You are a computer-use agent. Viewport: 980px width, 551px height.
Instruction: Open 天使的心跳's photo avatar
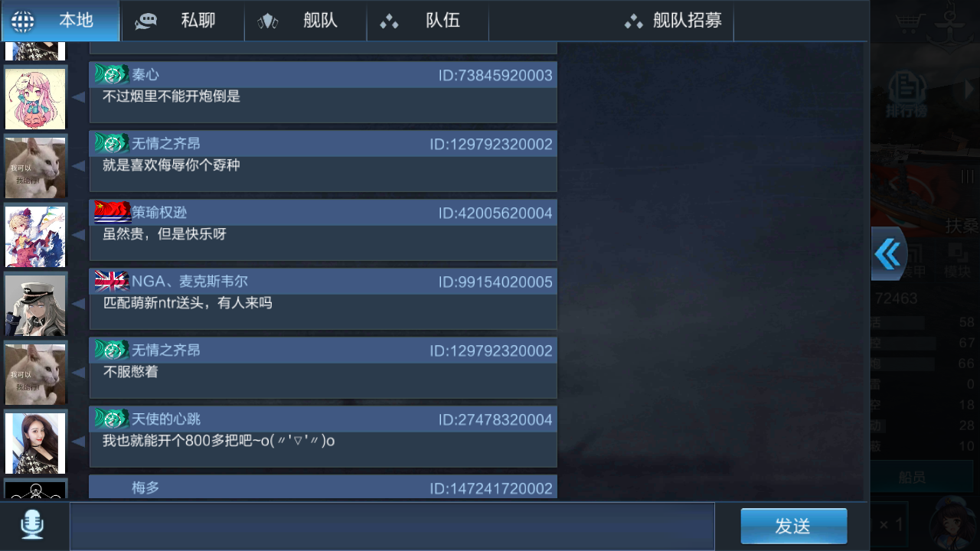[x=35, y=442]
